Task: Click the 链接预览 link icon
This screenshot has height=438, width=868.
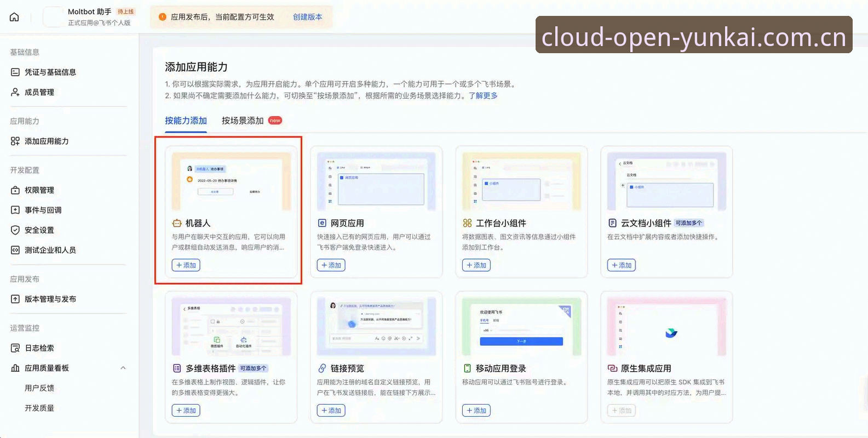Action: pyautogui.click(x=322, y=368)
